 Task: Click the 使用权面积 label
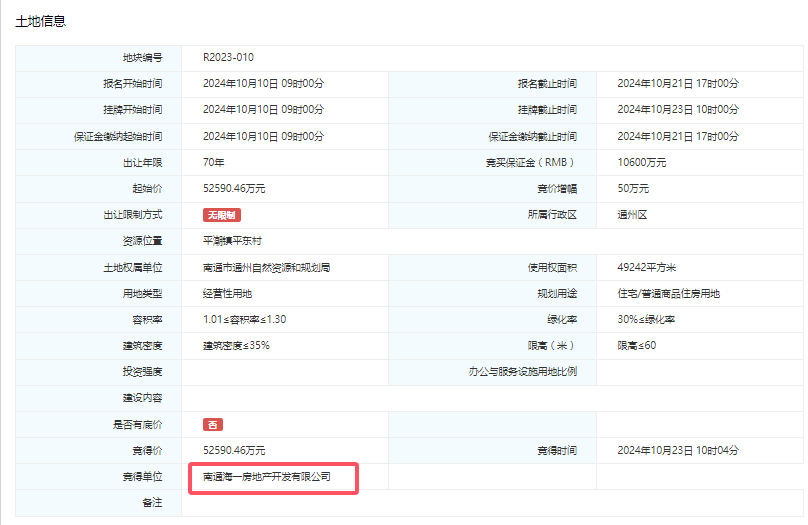(552, 268)
